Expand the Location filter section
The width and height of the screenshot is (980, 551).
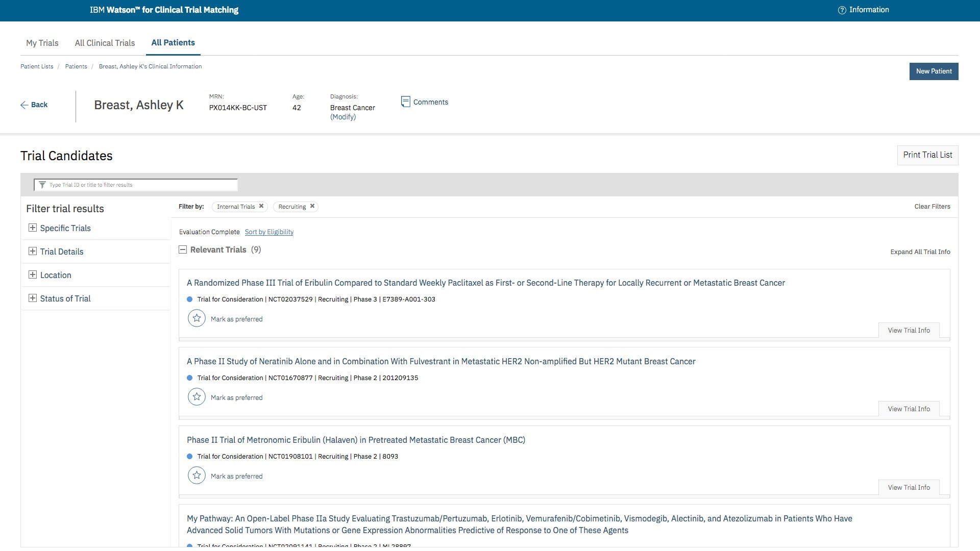pos(33,275)
